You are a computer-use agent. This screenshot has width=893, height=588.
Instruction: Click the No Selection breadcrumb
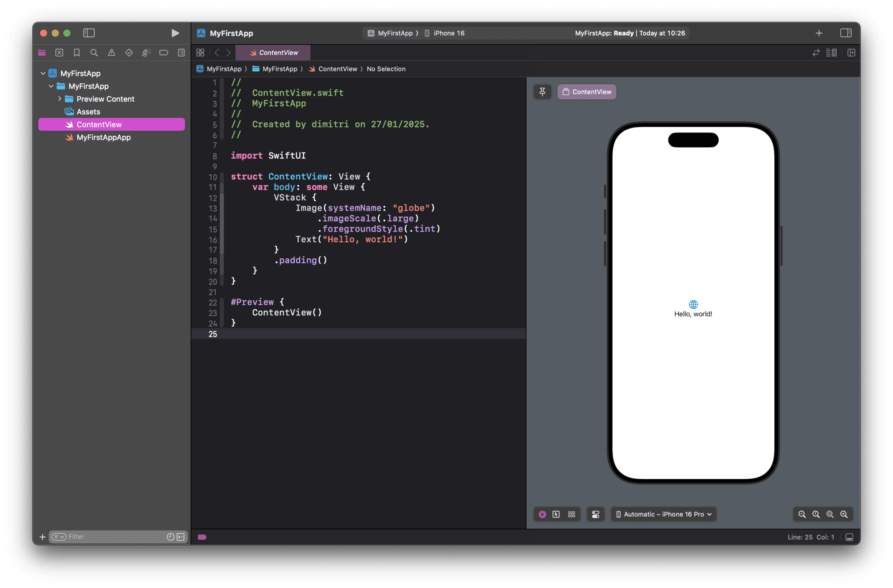tap(386, 69)
